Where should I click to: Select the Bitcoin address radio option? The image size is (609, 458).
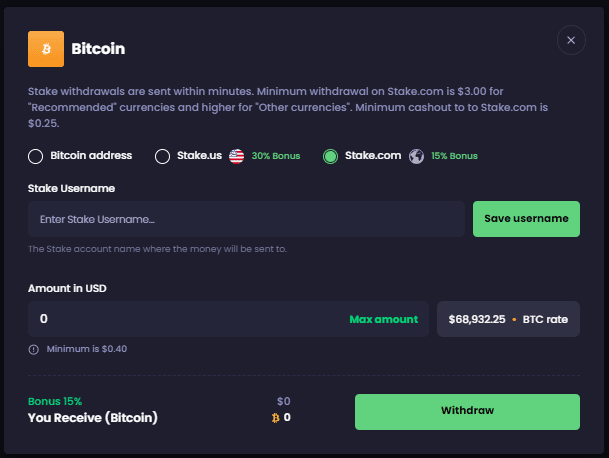coord(36,156)
